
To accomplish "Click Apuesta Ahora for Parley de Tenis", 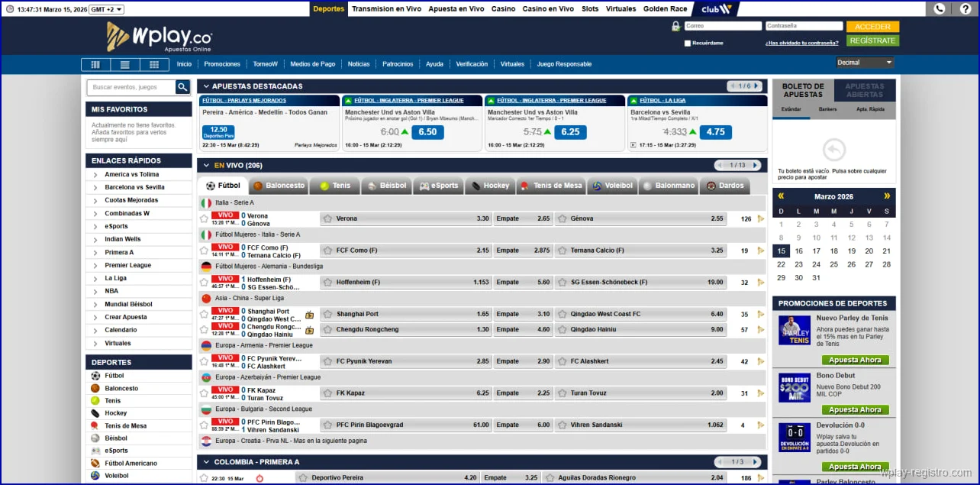I will 855,360.
